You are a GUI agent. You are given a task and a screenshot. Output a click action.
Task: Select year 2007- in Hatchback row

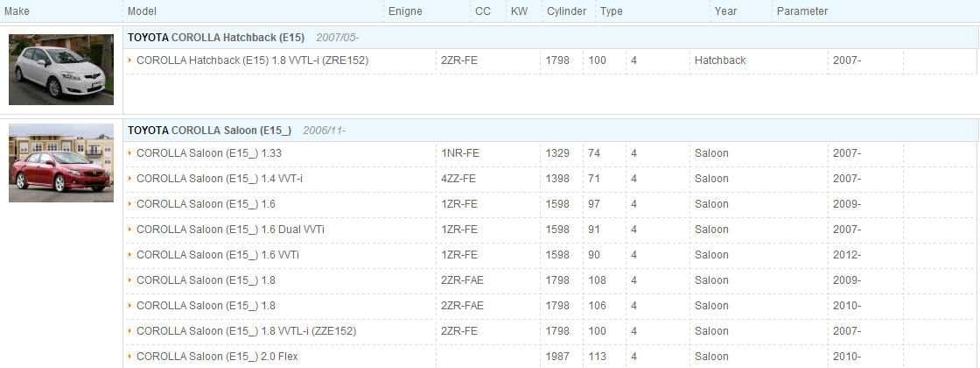point(847,60)
